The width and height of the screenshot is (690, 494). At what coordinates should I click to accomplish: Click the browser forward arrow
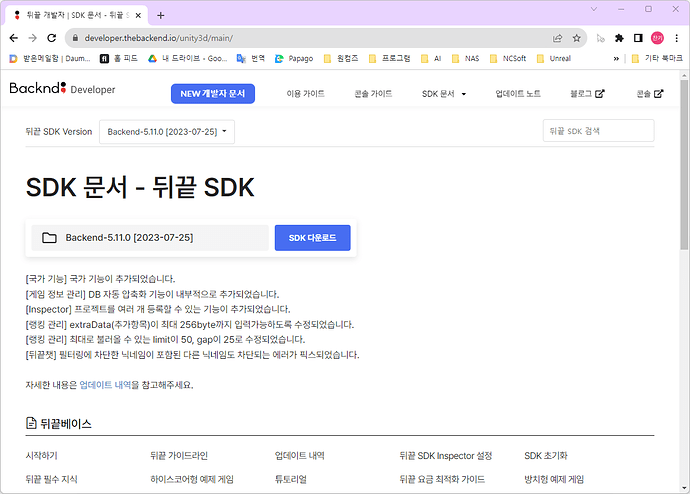[33, 38]
